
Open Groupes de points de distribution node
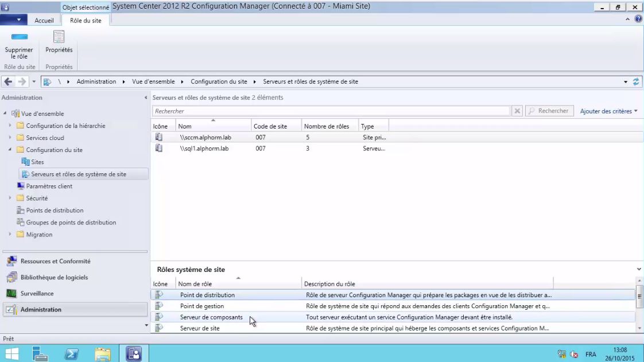(71, 223)
